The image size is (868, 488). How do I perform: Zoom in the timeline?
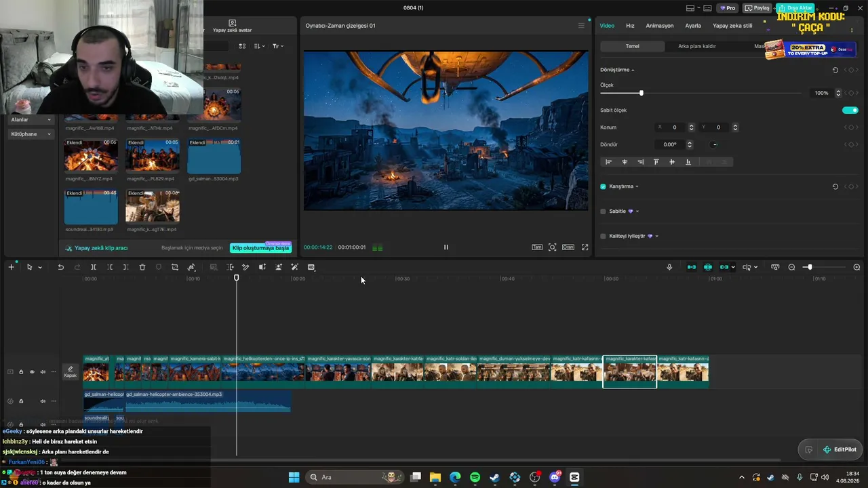[856, 267]
